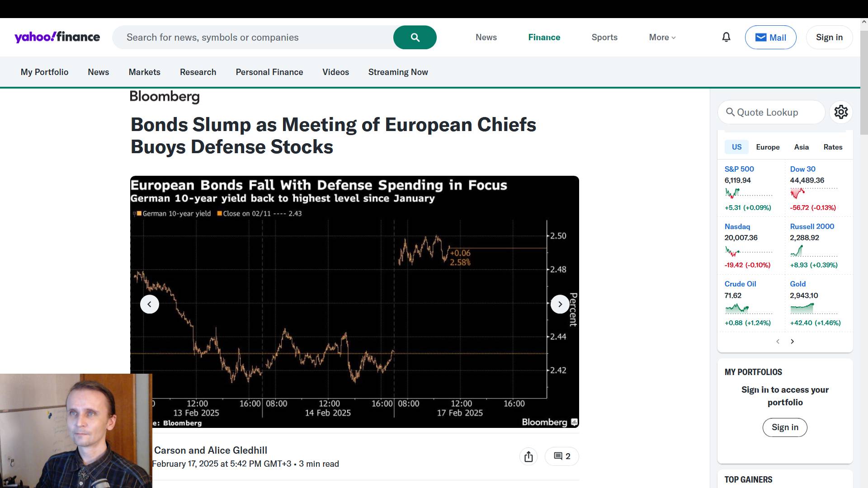Click Sign in under My Portfolios
Image resolution: width=868 pixels, height=488 pixels.
pyautogui.click(x=785, y=427)
